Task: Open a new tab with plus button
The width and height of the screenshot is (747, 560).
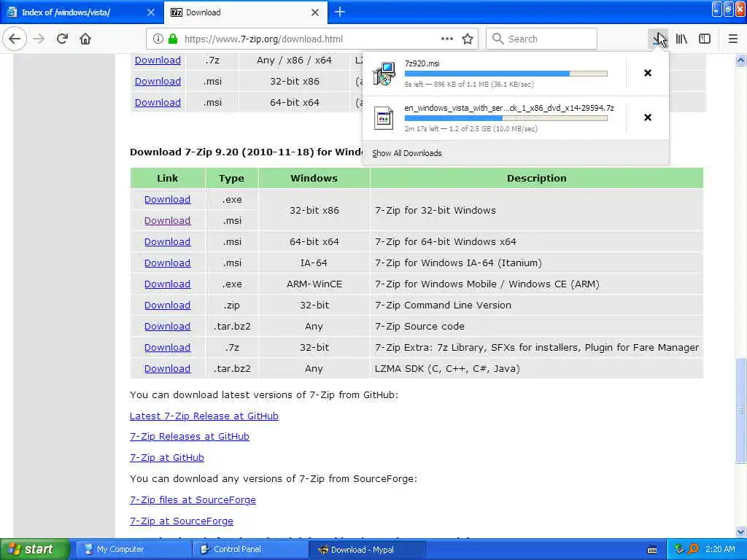Action: (x=340, y=12)
